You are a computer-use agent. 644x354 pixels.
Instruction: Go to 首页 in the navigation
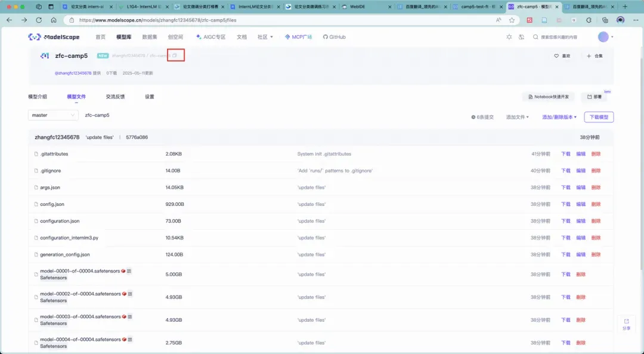tap(101, 37)
